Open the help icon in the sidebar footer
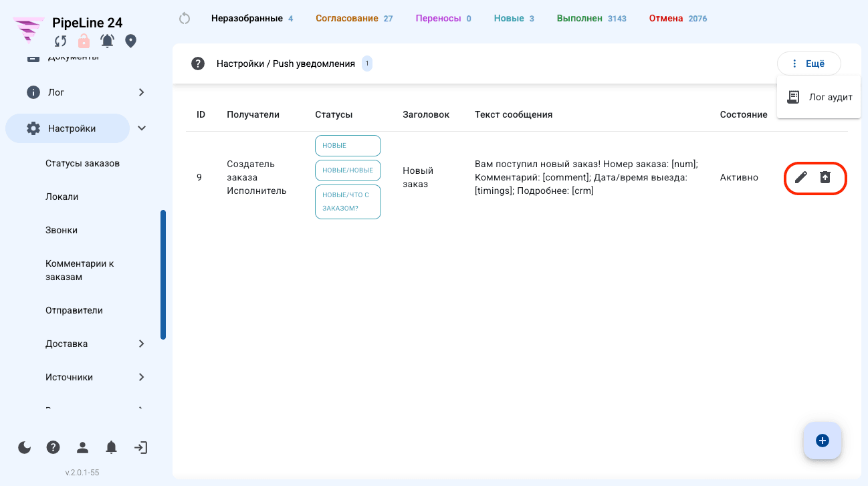868x486 pixels. [53, 448]
